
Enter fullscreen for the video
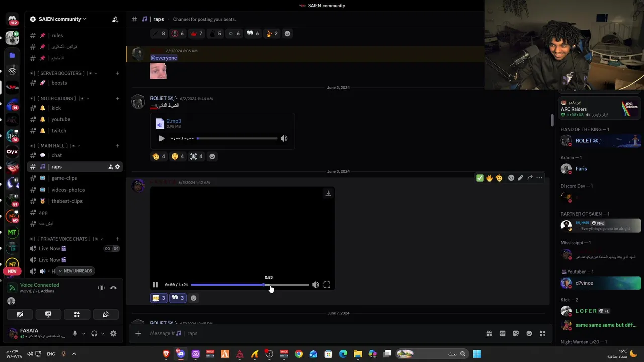point(327,285)
